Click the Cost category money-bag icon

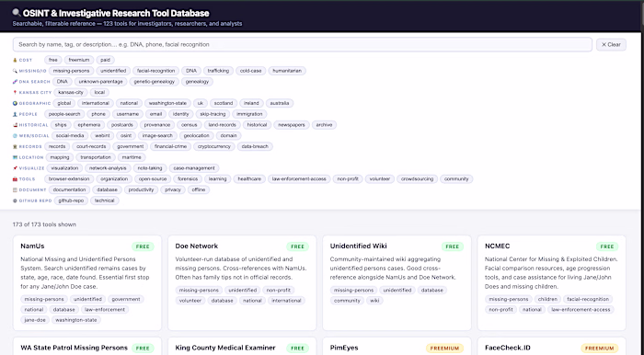(x=15, y=60)
